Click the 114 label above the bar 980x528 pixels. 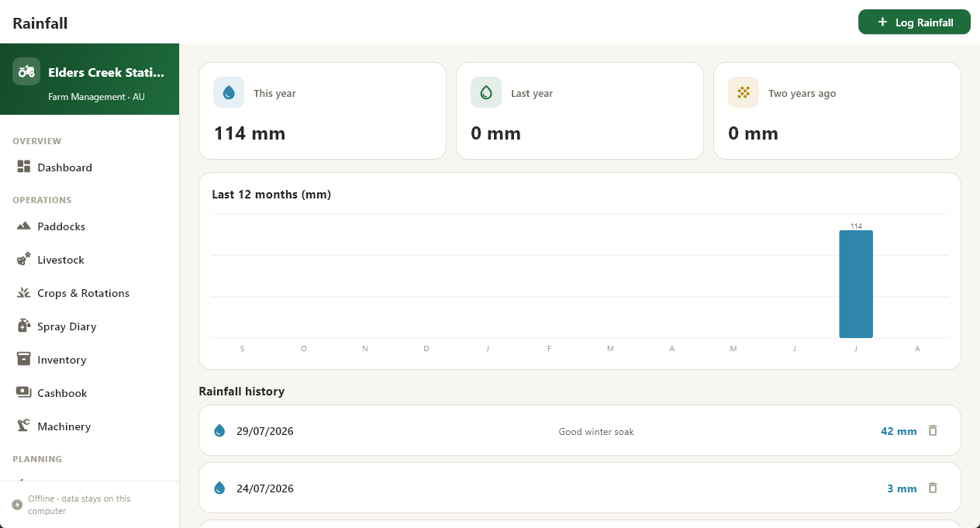pyautogui.click(x=856, y=226)
